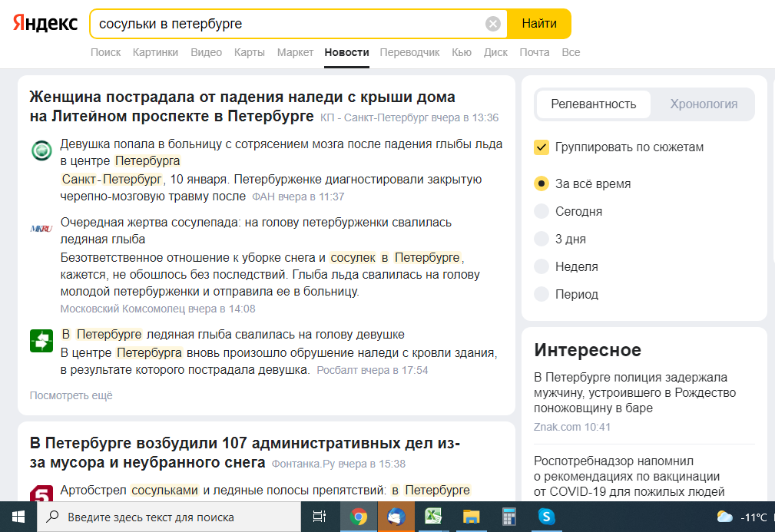The width and height of the screenshot is (775, 532).
Task: Open Calculator from the taskbar
Action: [508, 517]
